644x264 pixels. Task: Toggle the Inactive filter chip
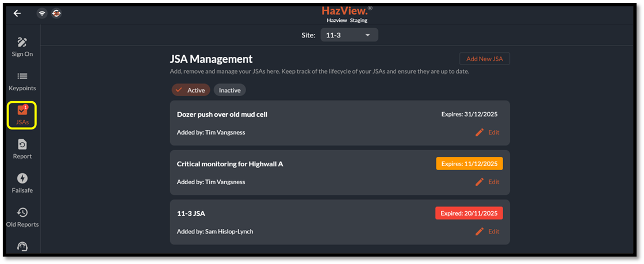tap(229, 90)
